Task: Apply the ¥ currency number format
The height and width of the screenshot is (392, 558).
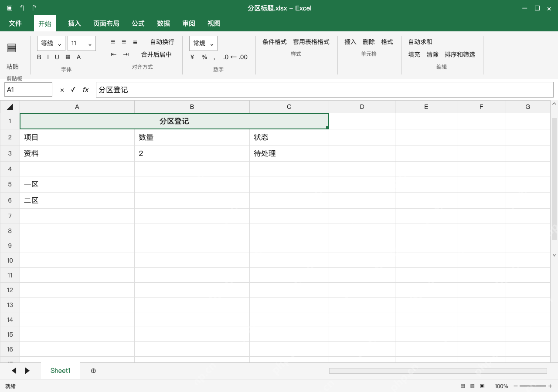Action: pyautogui.click(x=192, y=57)
